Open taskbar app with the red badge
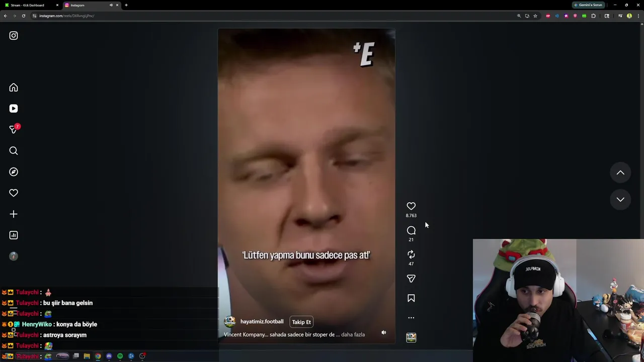This screenshot has width=644, height=362. 142,356
